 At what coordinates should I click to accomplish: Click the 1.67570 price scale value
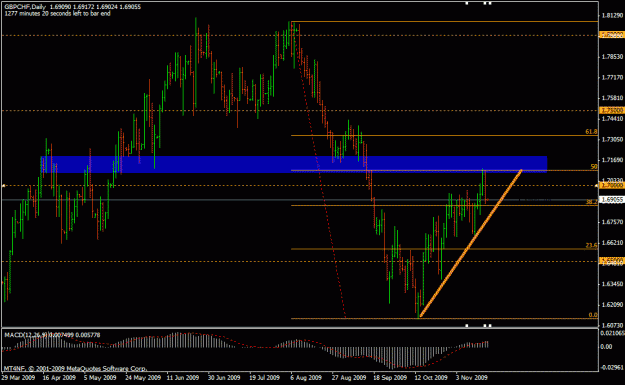click(x=612, y=222)
